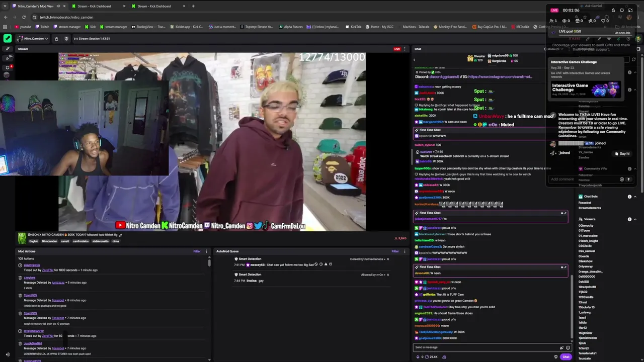Click the emoji icon in TikTok comment box
Screen dimensions: 644x362
622,179
